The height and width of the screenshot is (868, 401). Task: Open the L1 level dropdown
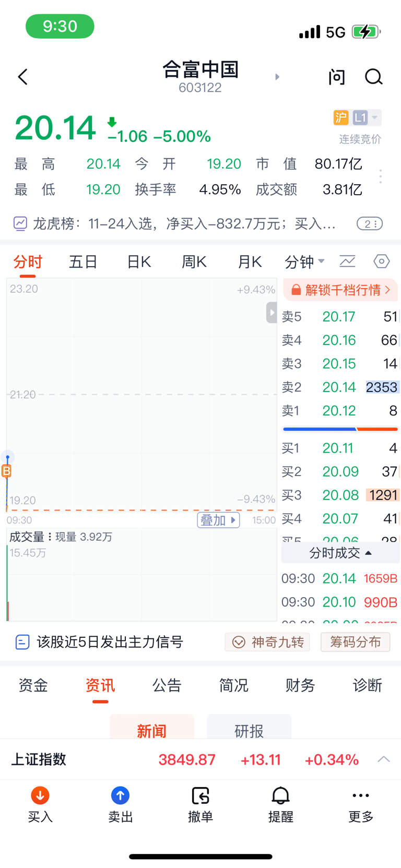click(367, 117)
